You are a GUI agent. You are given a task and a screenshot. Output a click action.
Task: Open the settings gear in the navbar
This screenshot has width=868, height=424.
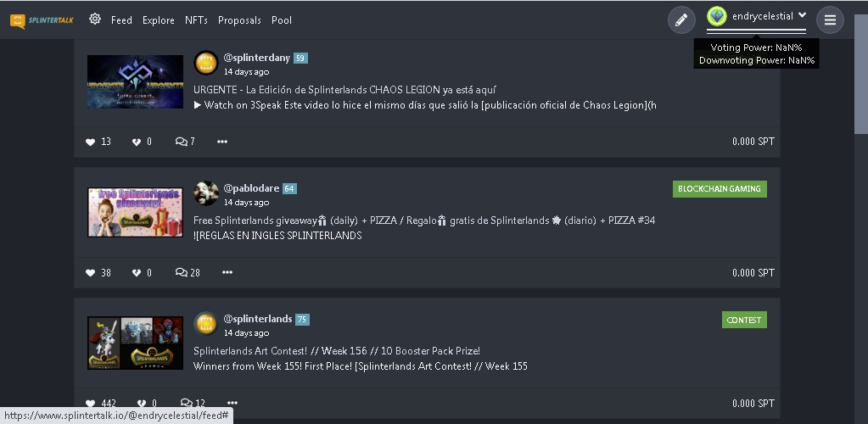click(x=95, y=19)
